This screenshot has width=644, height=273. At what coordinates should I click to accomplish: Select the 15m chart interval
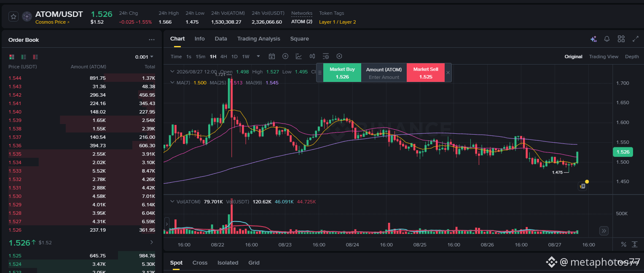click(x=201, y=57)
